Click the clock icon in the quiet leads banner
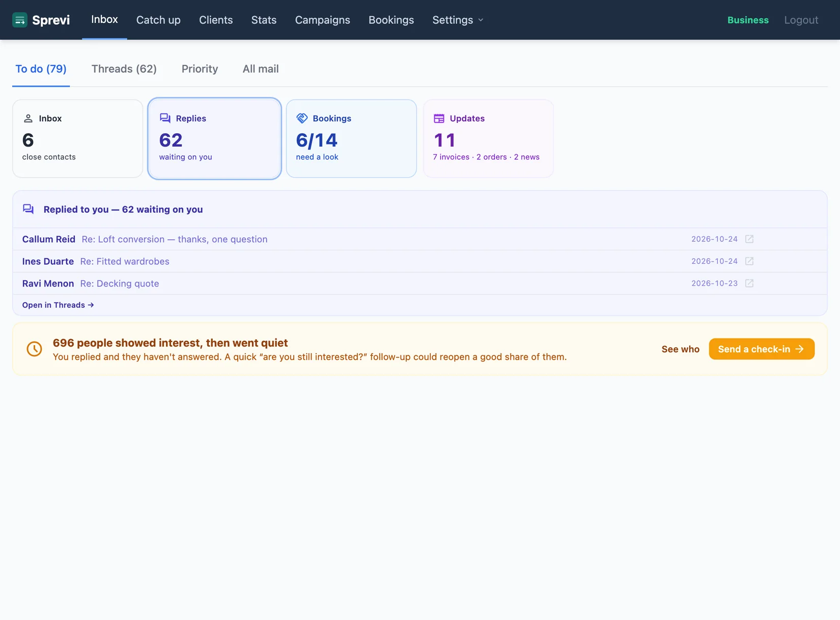Viewport: 840px width, 620px height. click(x=34, y=349)
